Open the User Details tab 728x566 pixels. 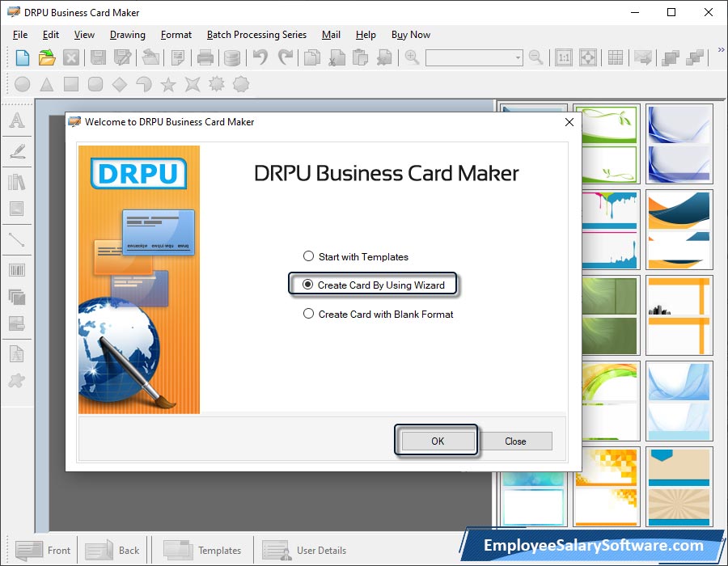(x=304, y=550)
